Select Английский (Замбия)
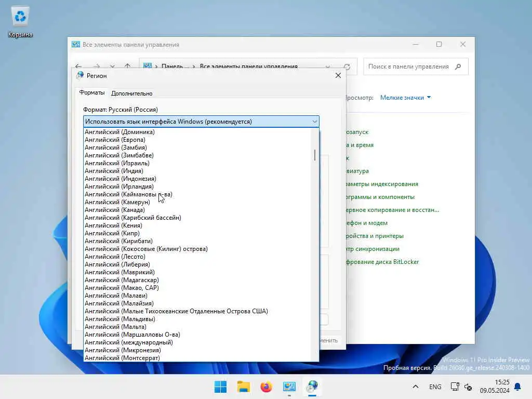Viewport: 532px width, 399px height. [197, 148]
